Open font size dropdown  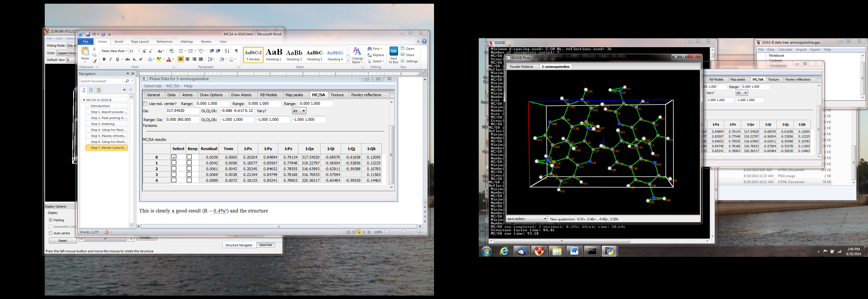[139, 51]
